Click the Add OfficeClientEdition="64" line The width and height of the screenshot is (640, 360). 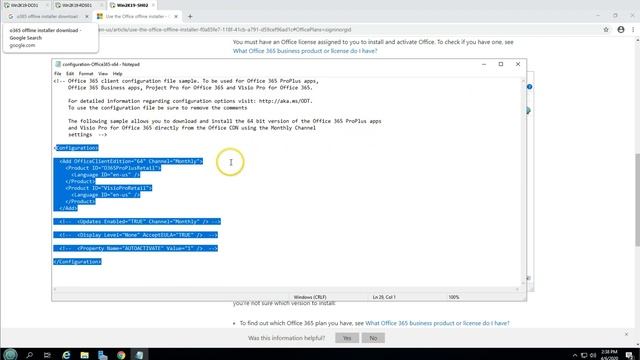[131, 161]
